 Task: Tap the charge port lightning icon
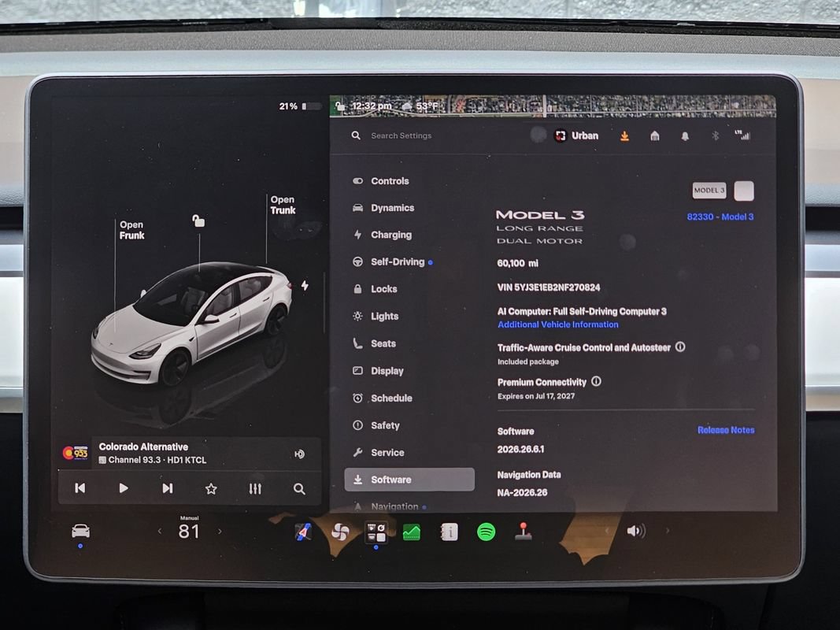pyautogui.click(x=305, y=286)
